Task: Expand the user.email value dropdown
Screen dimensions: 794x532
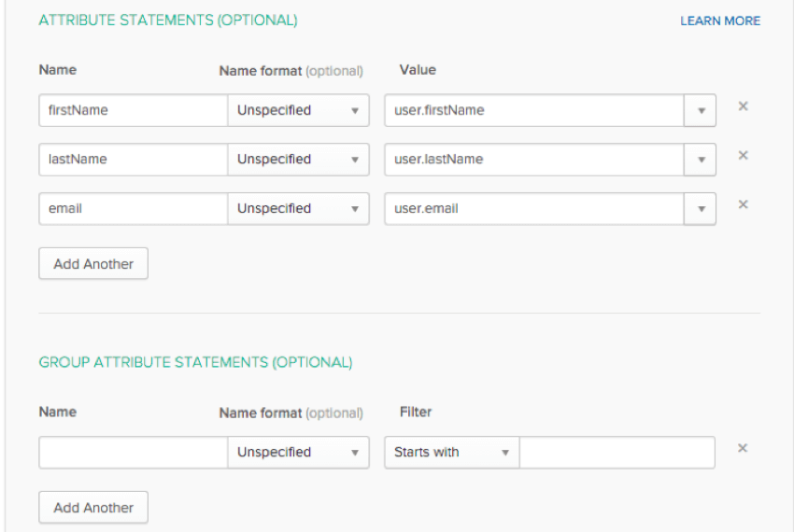Action: click(x=701, y=209)
